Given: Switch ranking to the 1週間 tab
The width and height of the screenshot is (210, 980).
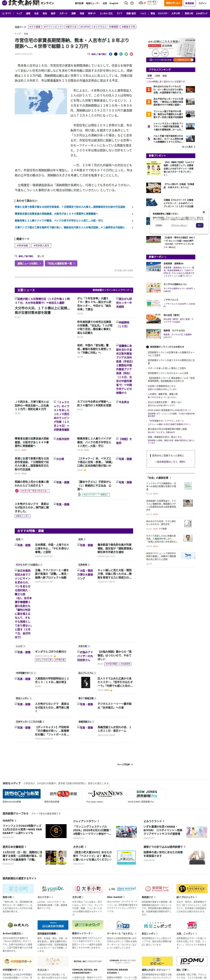Looking at the screenshot, I should tap(157, 76).
